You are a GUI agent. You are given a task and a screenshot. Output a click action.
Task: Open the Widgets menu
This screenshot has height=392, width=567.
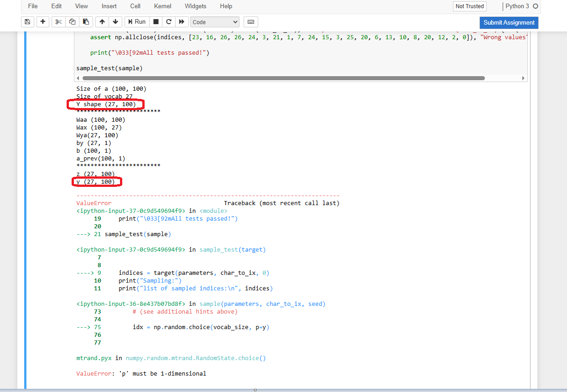tap(196, 6)
